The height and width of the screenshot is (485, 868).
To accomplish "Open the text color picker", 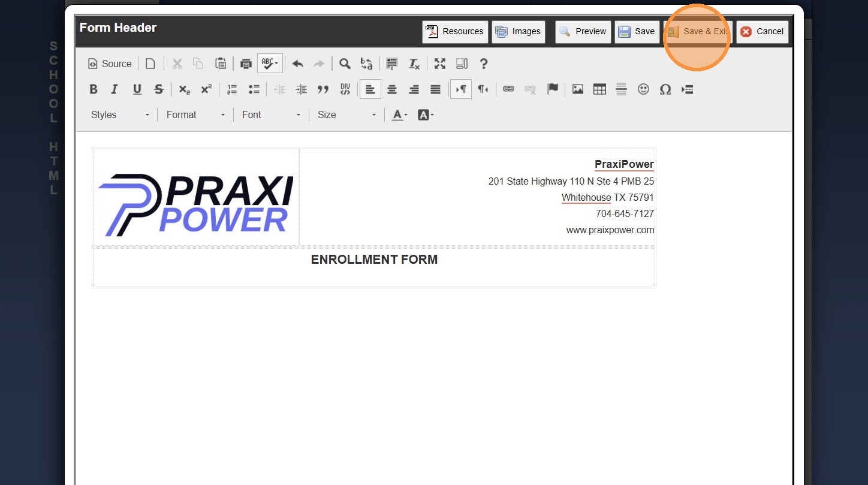I will tap(400, 115).
